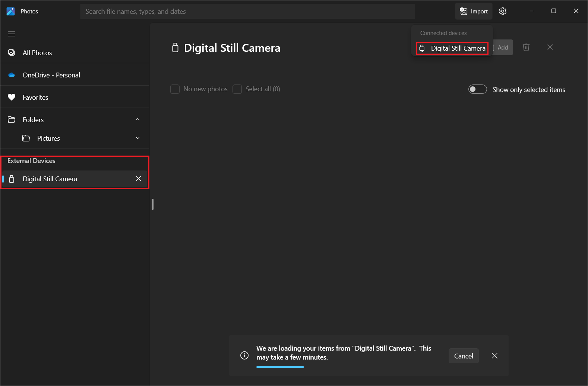Cancel loading items from camera
The height and width of the screenshot is (386, 588).
point(463,356)
